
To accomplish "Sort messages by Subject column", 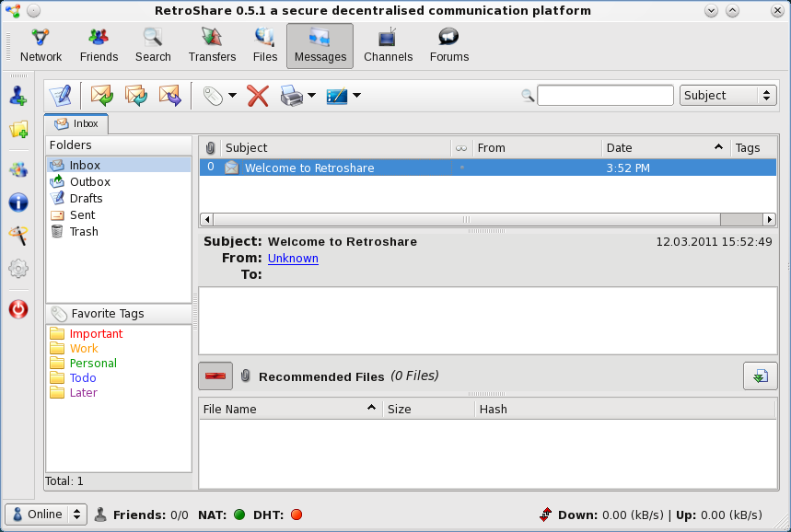I will click(x=336, y=148).
